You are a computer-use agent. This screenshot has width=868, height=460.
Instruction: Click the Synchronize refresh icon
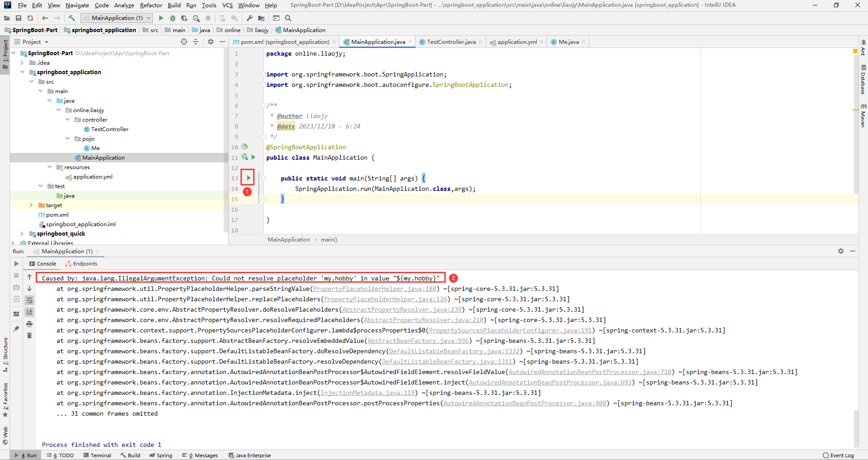coord(30,18)
